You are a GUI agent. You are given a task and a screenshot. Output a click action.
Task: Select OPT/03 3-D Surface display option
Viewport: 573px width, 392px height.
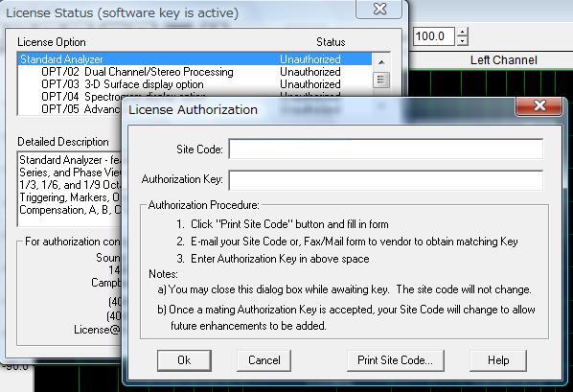coord(195,84)
